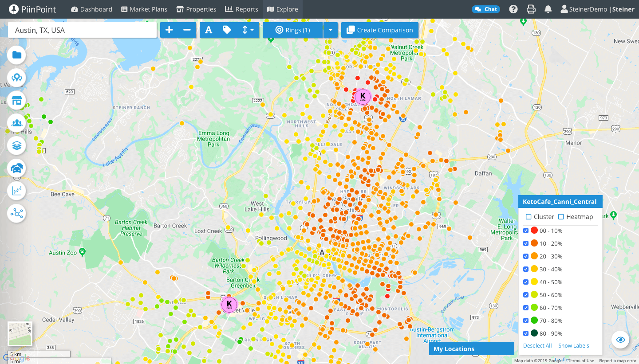The width and height of the screenshot is (639, 364).
Task: Open the traffic cars sidebar icon
Action: pyautogui.click(x=17, y=168)
